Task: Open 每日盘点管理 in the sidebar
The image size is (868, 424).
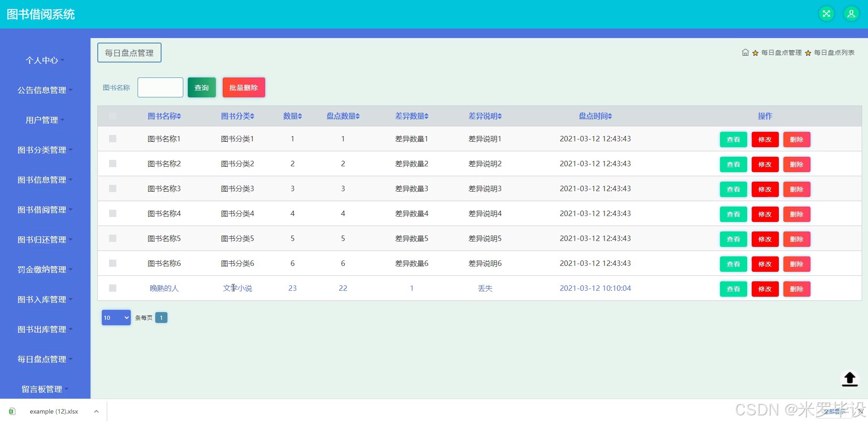Action: [x=45, y=359]
